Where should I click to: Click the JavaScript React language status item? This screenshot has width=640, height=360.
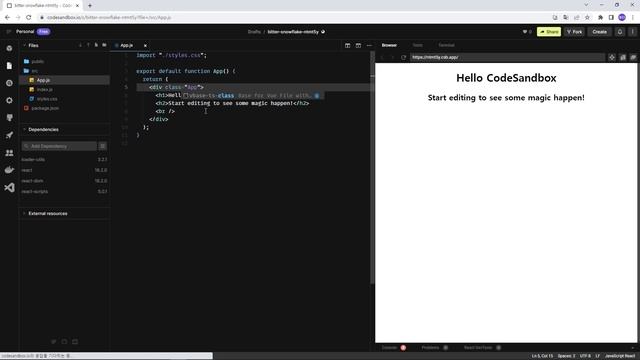click(x=620, y=356)
